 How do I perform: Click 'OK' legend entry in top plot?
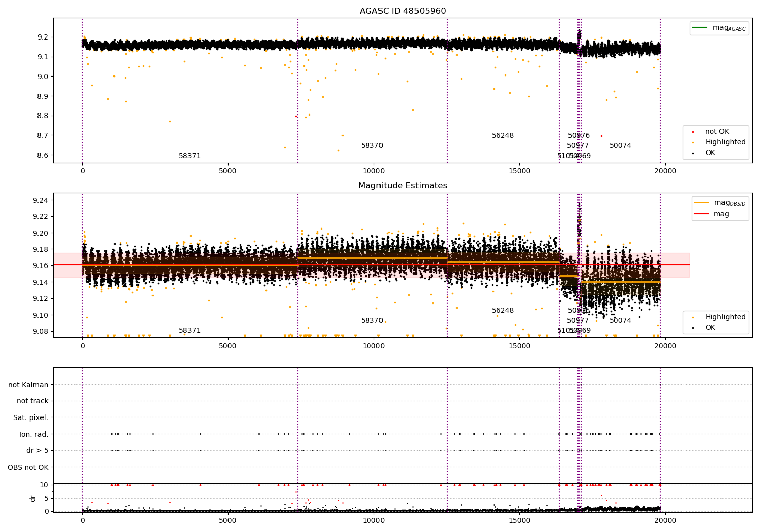[704, 153]
